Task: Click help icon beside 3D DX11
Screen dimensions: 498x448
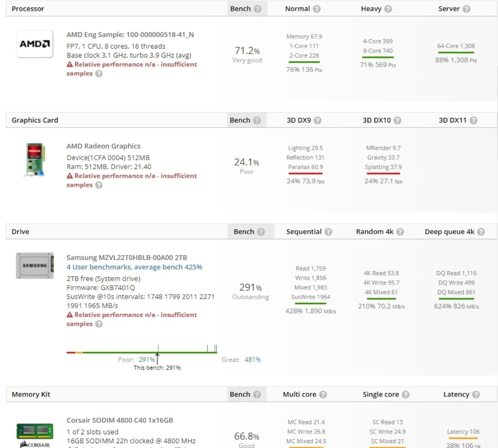Action: tap(473, 120)
